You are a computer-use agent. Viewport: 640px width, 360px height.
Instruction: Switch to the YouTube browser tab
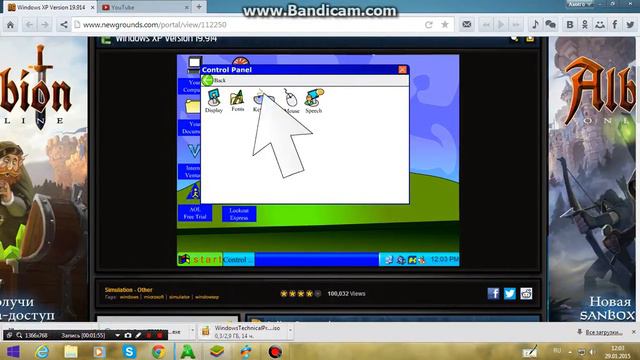pyautogui.click(x=142, y=7)
